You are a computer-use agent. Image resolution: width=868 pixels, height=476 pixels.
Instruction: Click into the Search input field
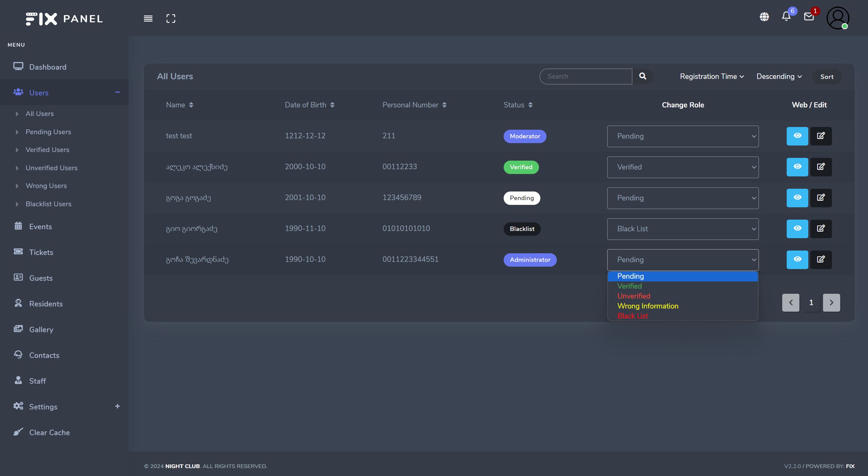586,77
